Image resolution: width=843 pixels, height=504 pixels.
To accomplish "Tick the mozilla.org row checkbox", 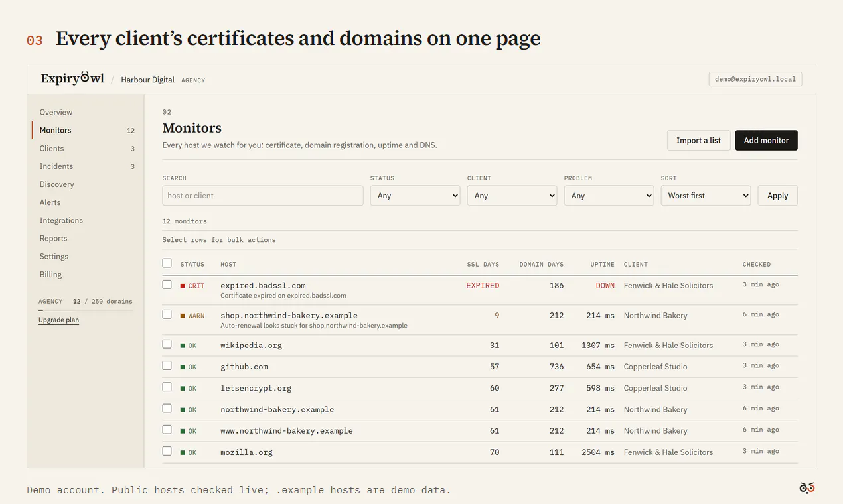I will [167, 451].
